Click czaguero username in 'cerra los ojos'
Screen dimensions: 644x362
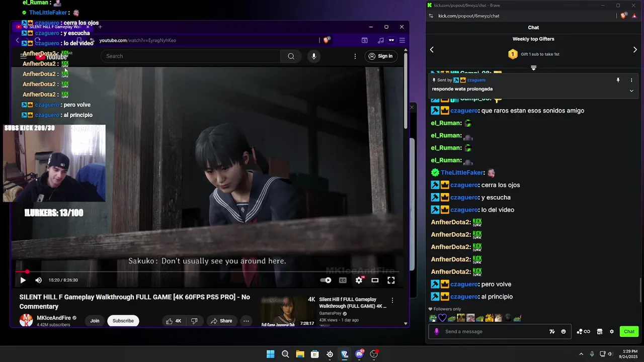pyautogui.click(x=464, y=185)
